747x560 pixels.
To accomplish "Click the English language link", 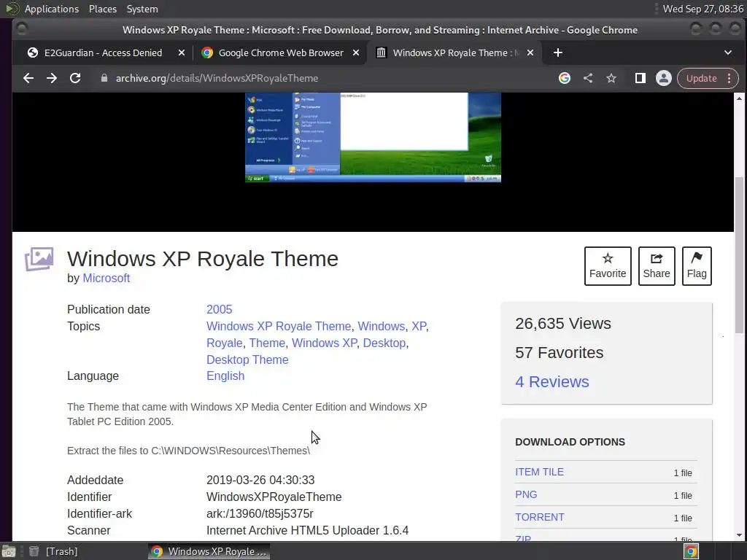I will [x=225, y=376].
